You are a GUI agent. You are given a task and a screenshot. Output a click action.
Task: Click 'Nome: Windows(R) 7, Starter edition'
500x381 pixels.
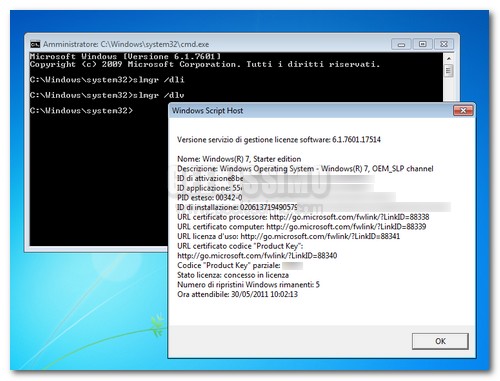pyautogui.click(x=239, y=159)
